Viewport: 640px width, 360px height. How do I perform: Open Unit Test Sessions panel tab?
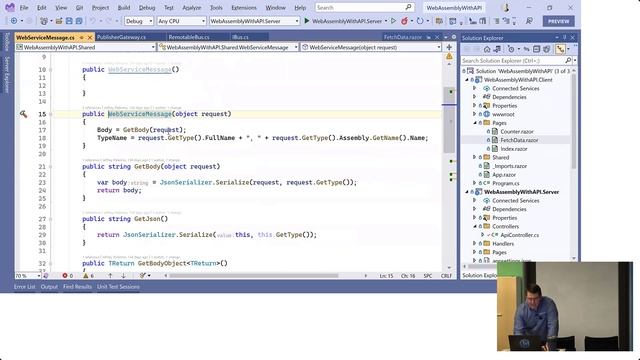pyautogui.click(x=118, y=287)
